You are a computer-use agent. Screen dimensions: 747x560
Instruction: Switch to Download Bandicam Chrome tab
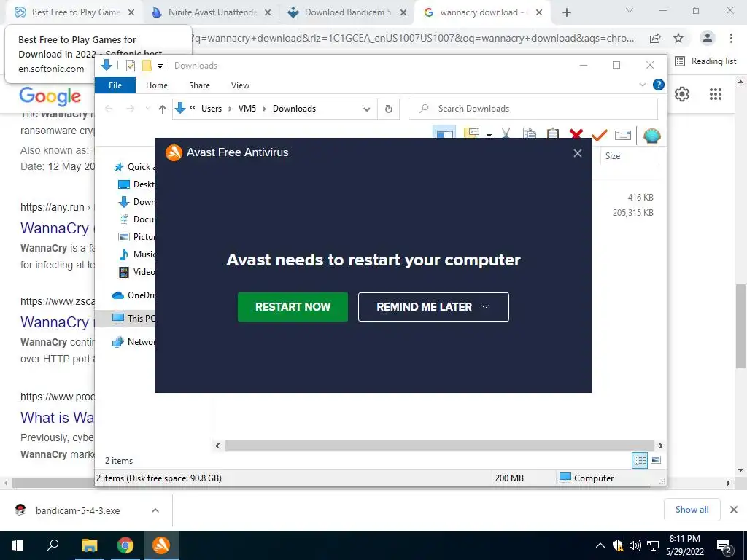click(x=348, y=12)
